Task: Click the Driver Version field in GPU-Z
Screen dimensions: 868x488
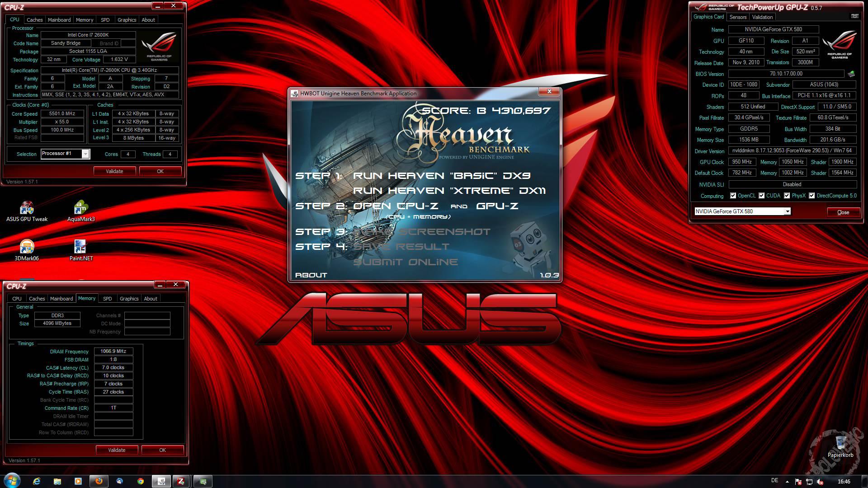Action: click(792, 151)
